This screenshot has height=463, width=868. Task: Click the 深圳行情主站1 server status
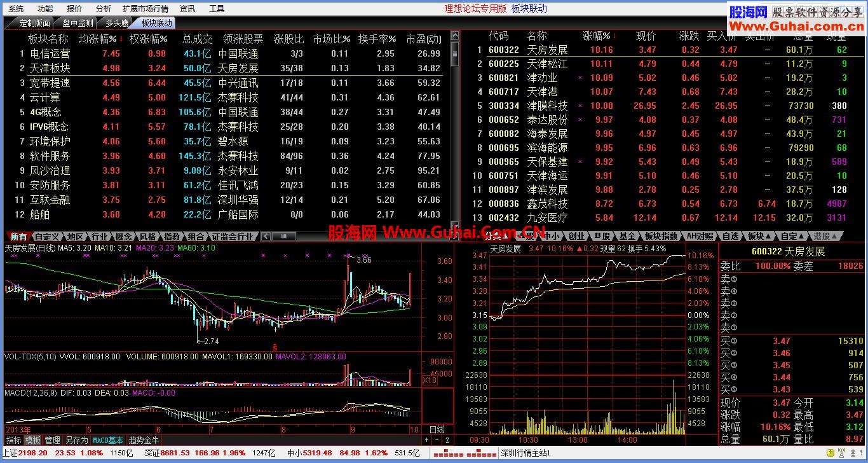(x=525, y=453)
